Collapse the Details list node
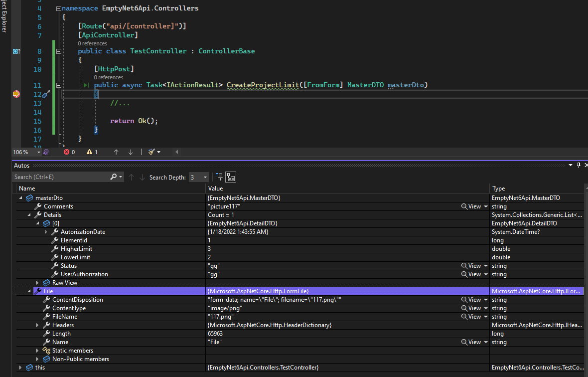This screenshot has width=588, height=377. [x=29, y=215]
